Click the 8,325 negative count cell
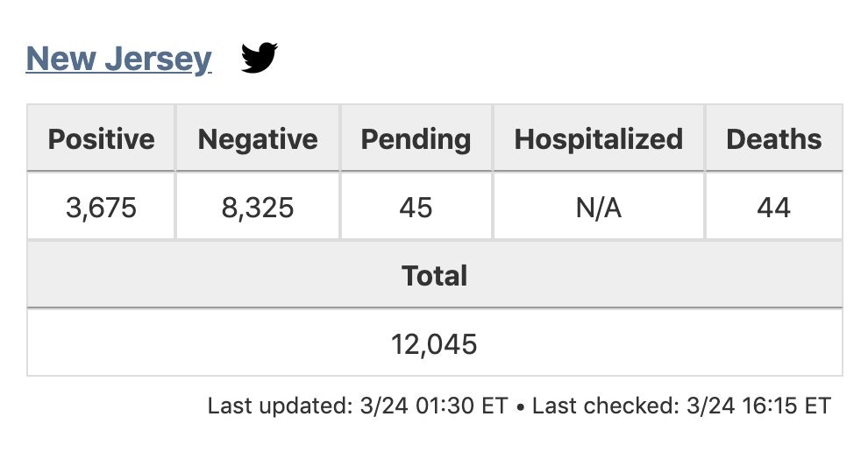This screenshot has width=868, height=459. click(258, 208)
